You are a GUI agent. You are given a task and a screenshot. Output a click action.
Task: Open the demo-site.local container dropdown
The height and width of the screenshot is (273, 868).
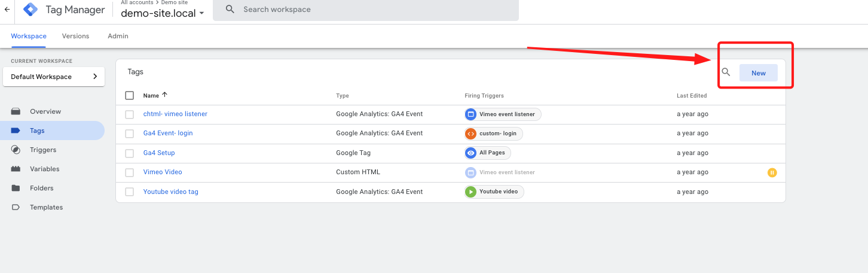coord(162,13)
